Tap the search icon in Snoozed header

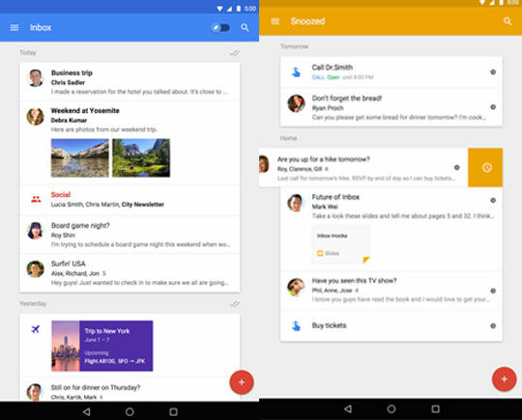point(507,21)
